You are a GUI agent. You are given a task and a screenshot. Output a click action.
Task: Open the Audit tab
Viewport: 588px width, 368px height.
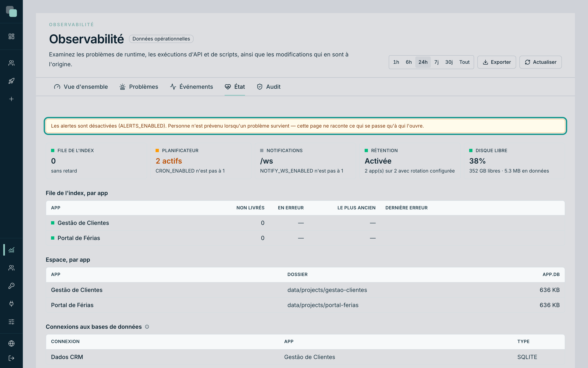tap(268, 87)
